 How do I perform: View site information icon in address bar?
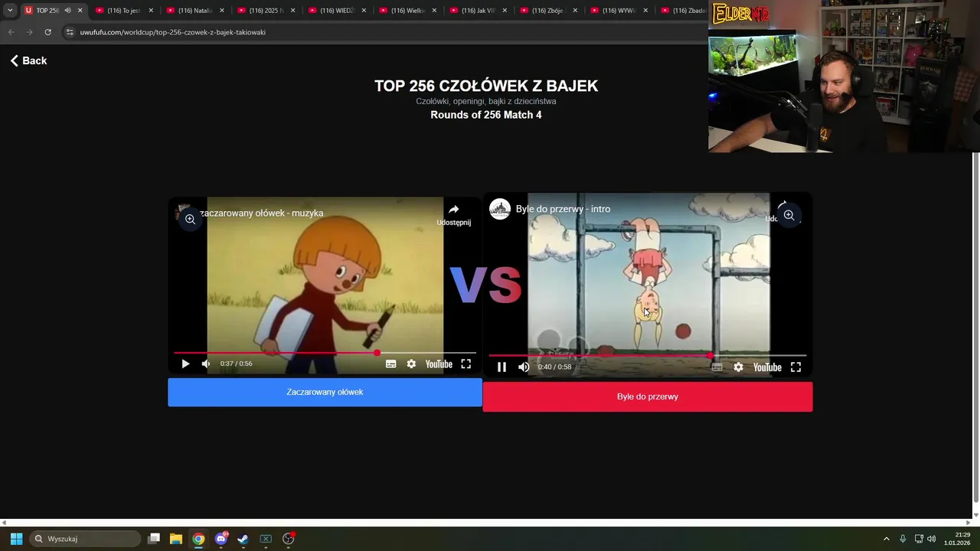click(70, 32)
